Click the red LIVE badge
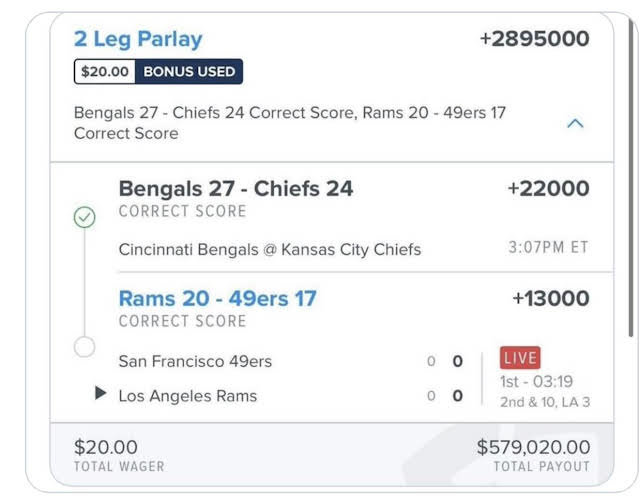This screenshot has height=502, width=640. [520, 358]
